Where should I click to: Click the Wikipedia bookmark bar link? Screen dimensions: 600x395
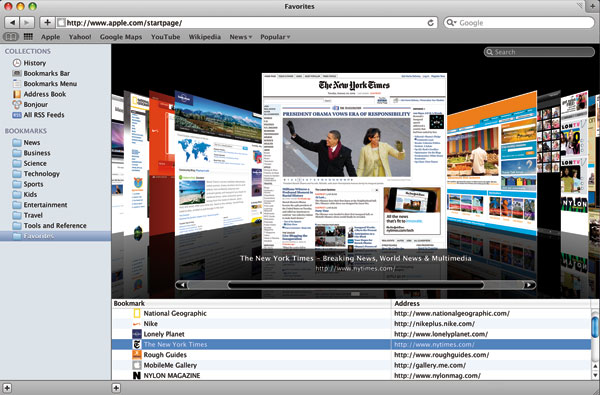click(x=205, y=37)
